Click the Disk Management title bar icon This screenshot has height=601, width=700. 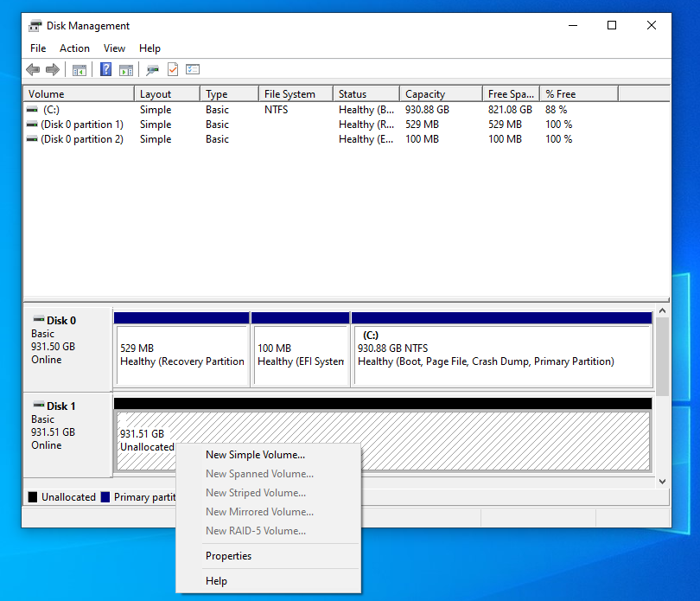click(x=35, y=26)
